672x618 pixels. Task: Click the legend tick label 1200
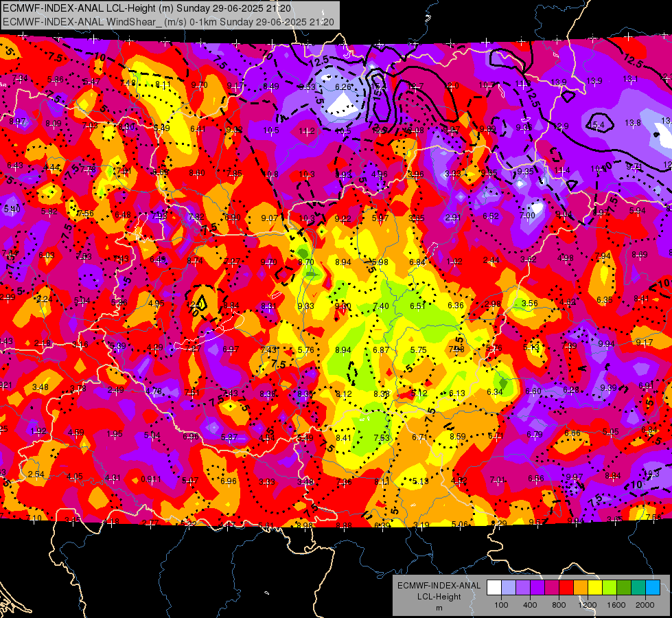(587, 605)
